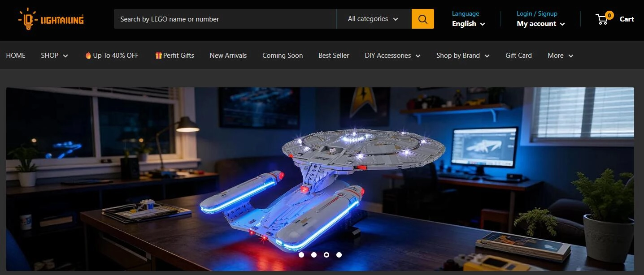Expand the More menu
The image size is (644, 275).
[561, 56]
